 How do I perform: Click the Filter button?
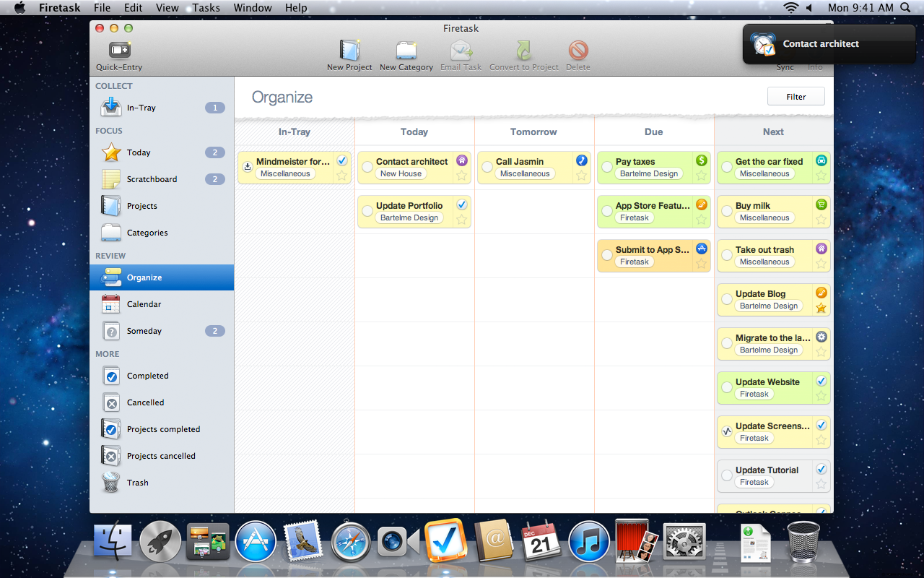(x=796, y=97)
